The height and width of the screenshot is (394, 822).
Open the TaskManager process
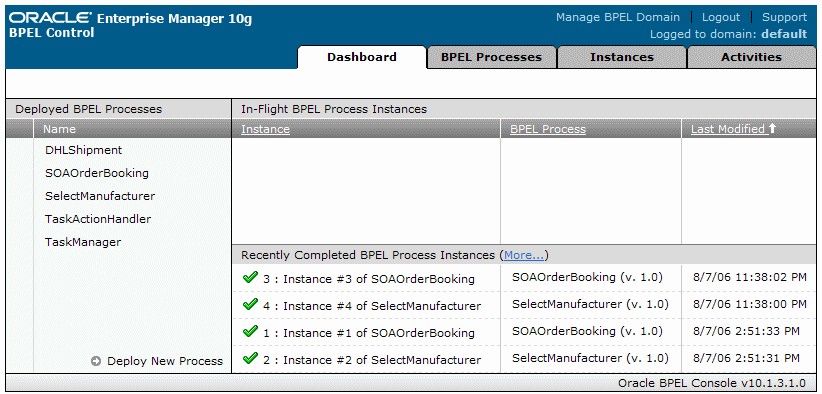pos(83,242)
